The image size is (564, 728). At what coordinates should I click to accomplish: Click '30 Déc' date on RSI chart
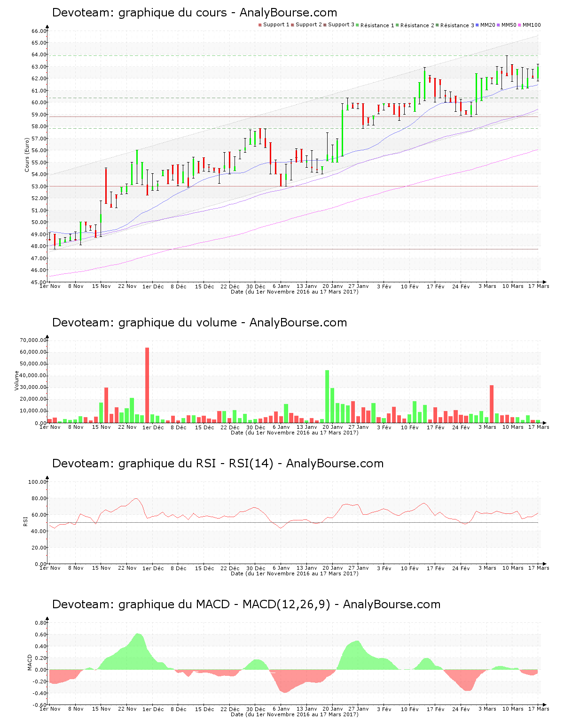click(x=256, y=568)
